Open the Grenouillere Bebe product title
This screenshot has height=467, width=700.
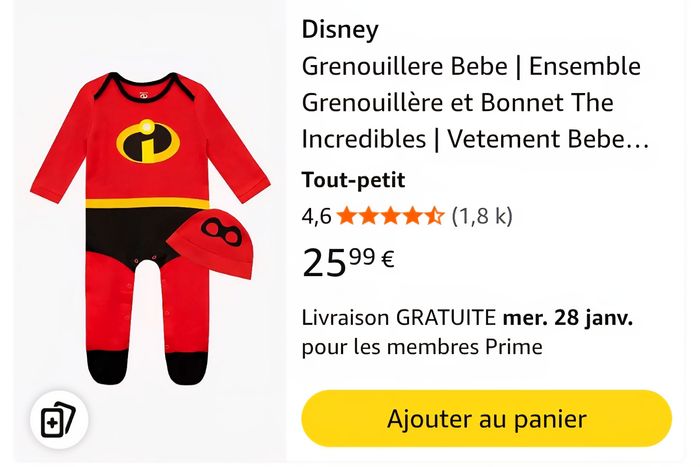point(471,103)
